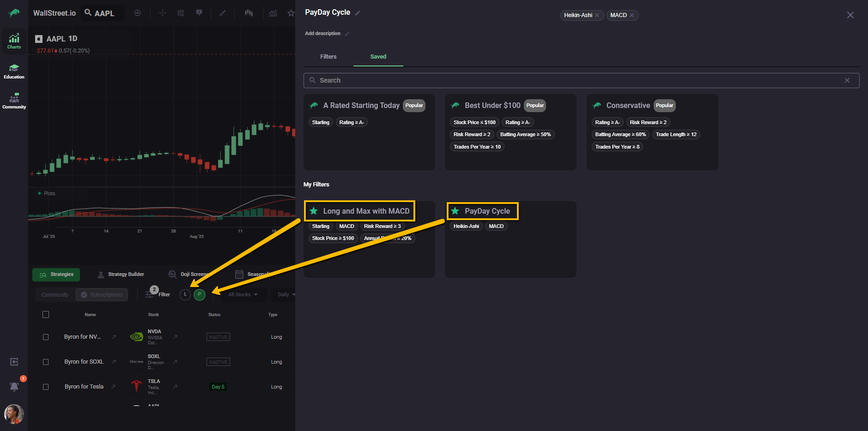Open notifications bell icon

click(14, 386)
